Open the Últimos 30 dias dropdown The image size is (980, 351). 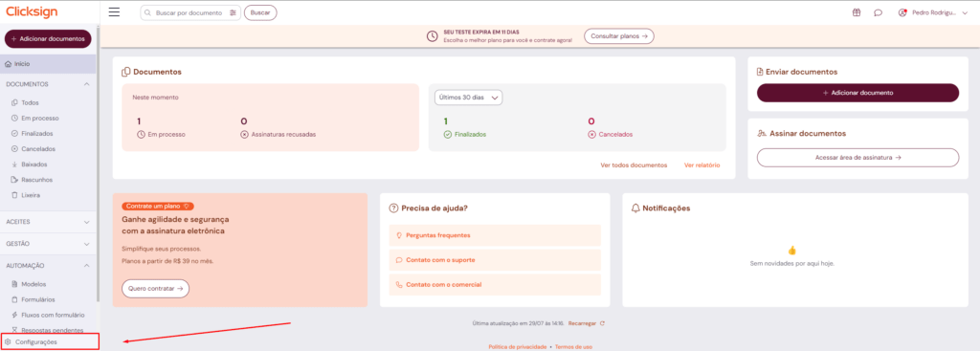point(469,98)
